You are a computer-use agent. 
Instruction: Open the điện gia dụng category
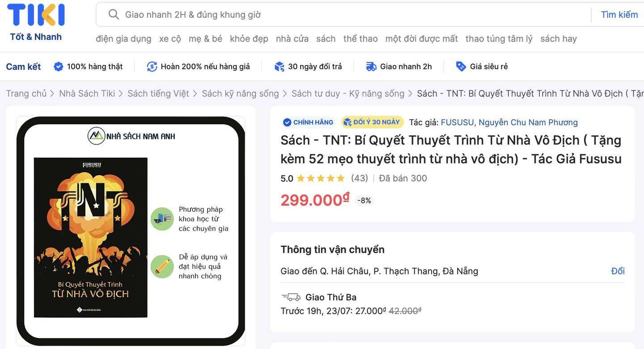tap(123, 39)
